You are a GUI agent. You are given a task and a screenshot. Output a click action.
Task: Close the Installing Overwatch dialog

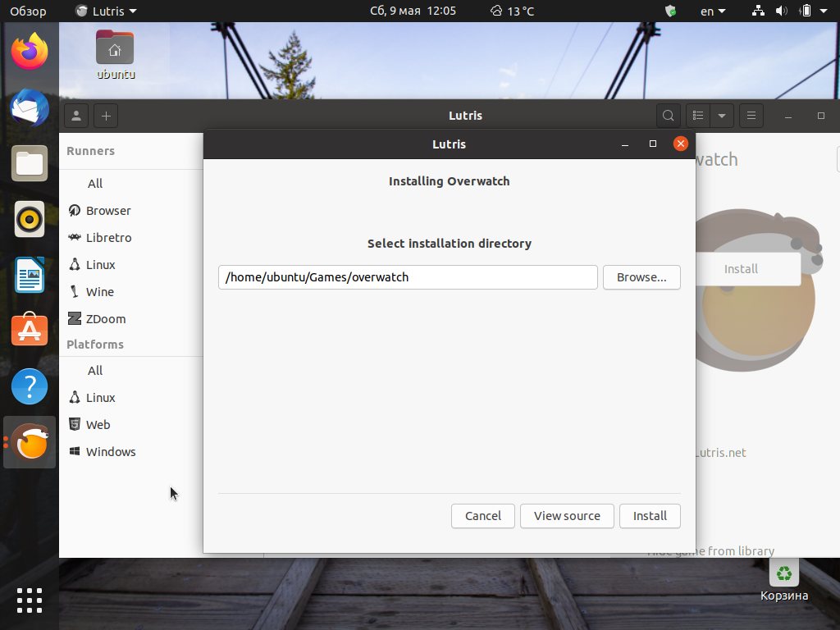[680, 144]
